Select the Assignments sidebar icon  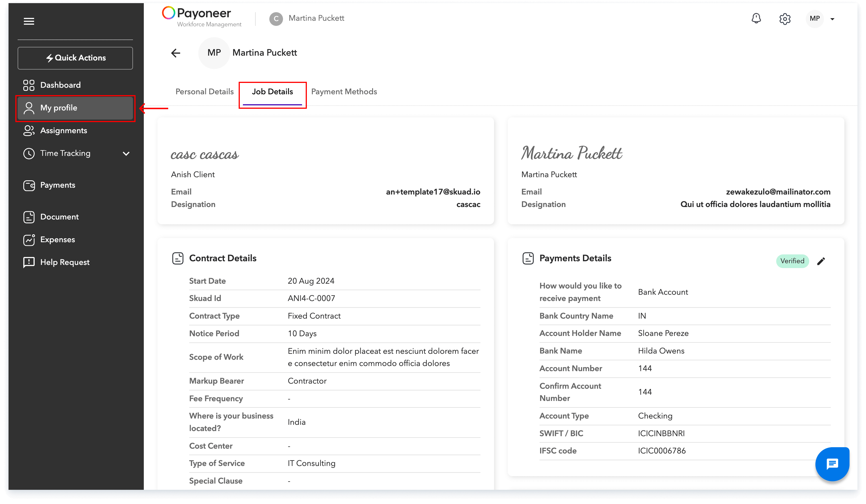point(29,130)
